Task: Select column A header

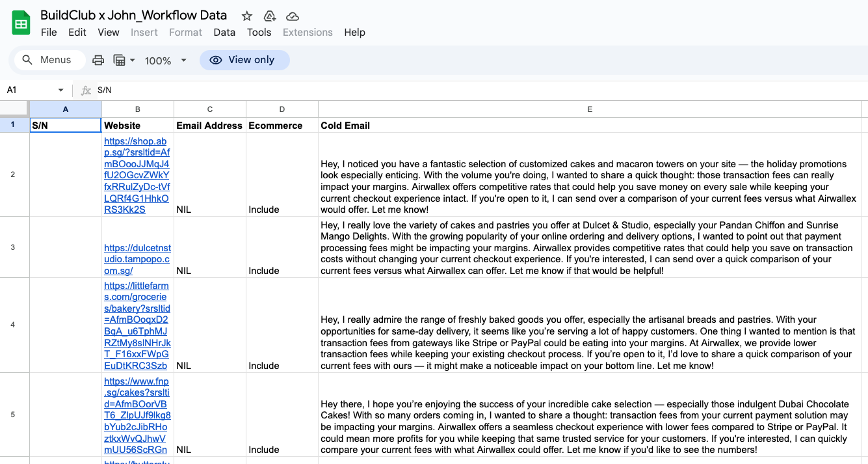Action: pos(66,109)
